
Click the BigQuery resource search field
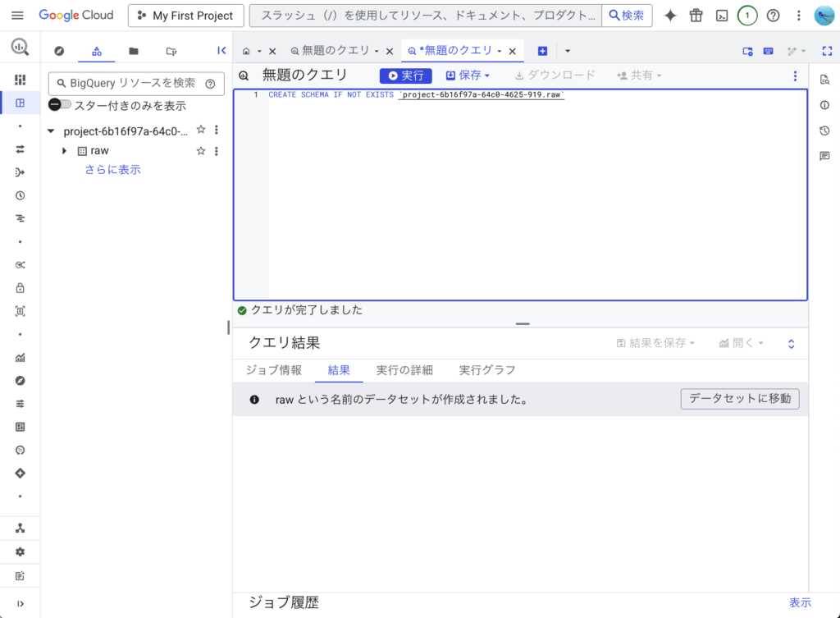tap(131, 83)
